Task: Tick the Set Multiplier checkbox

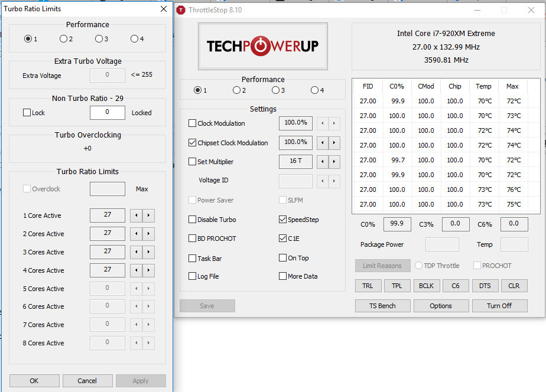Action: 192,162
